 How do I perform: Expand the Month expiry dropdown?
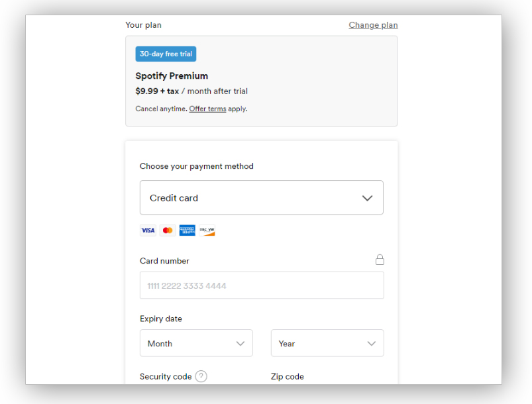click(x=195, y=343)
